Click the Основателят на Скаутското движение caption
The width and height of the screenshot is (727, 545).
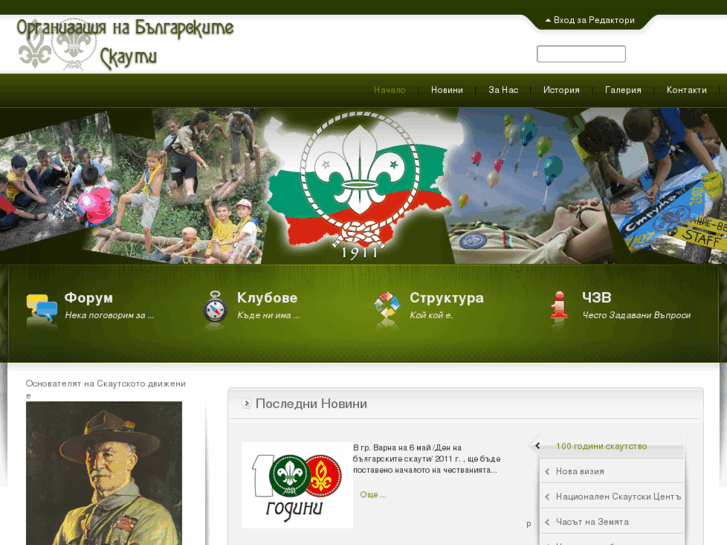pos(106,389)
